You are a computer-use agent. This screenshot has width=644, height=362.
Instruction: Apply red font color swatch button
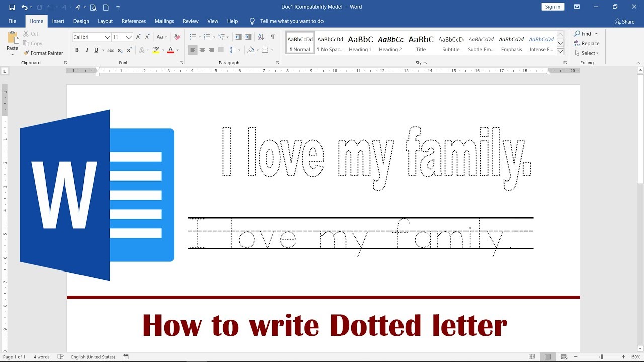(170, 50)
